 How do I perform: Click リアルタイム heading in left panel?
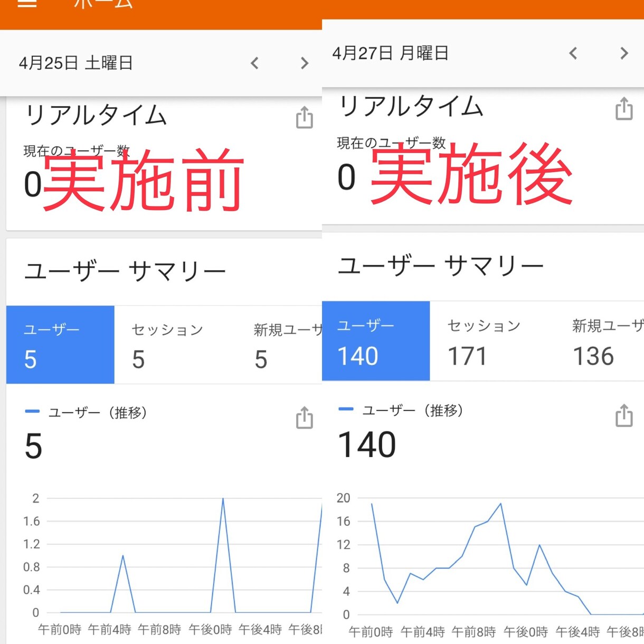tap(96, 115)
